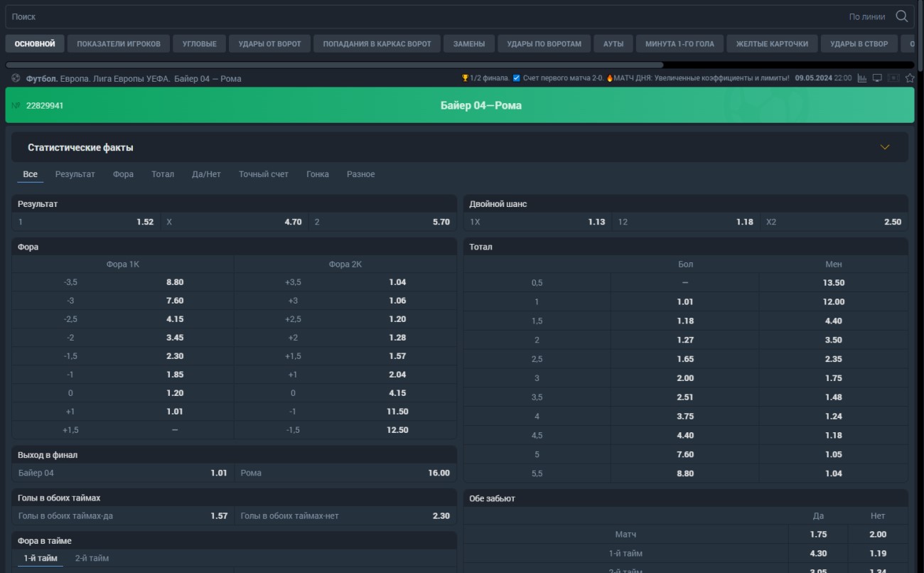Bet on away win at 5.70
Image resolution: width=924 pixels, height=573 pixels.
point(382,222)
